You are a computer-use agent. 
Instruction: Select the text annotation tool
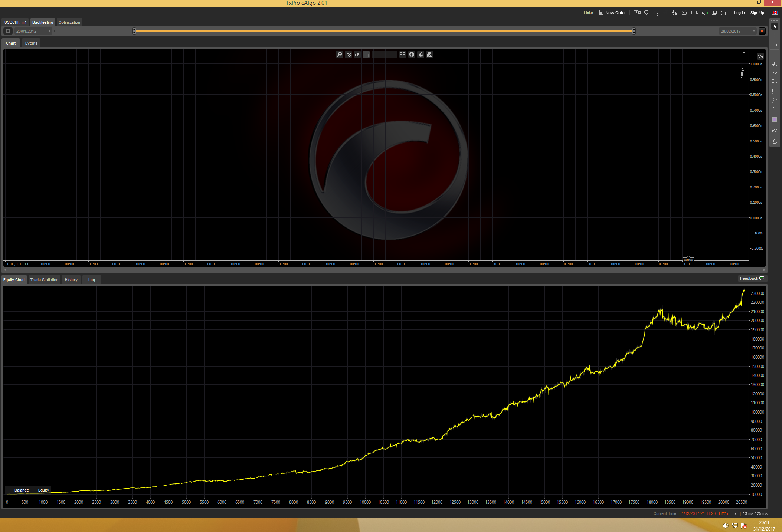coord(775,109)
